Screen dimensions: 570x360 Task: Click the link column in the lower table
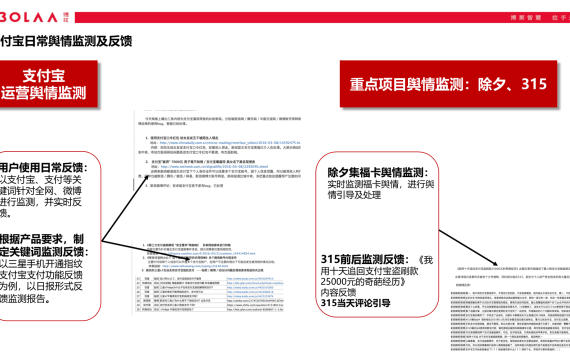click(255, 294)
